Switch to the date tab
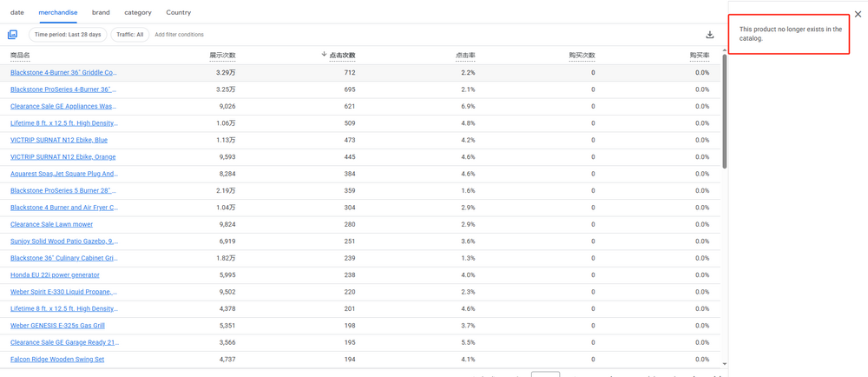The height and width of the screenshot is (377, 868). [17, 13]
